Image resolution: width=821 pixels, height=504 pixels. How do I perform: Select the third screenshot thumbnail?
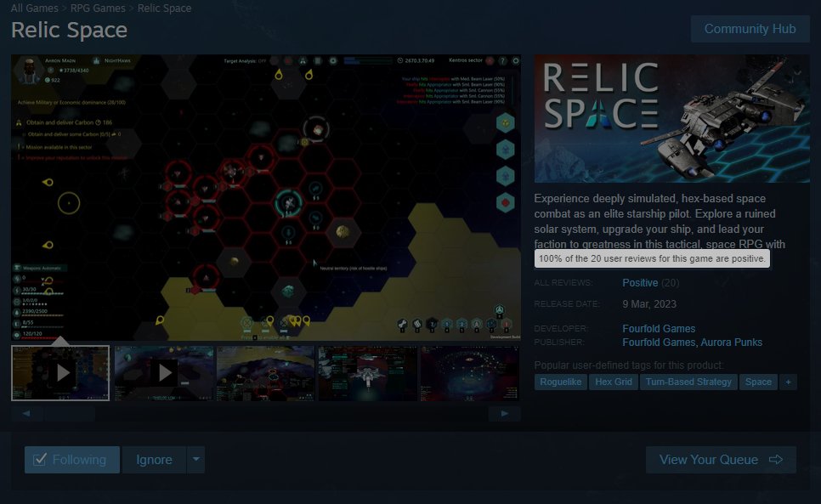265,372
